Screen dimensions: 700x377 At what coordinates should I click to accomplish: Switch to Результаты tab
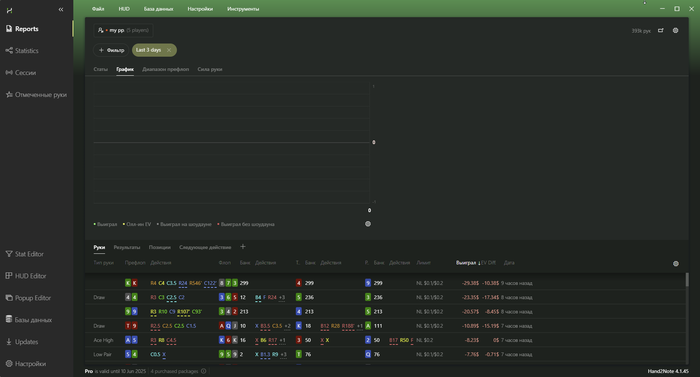(127, 247)
